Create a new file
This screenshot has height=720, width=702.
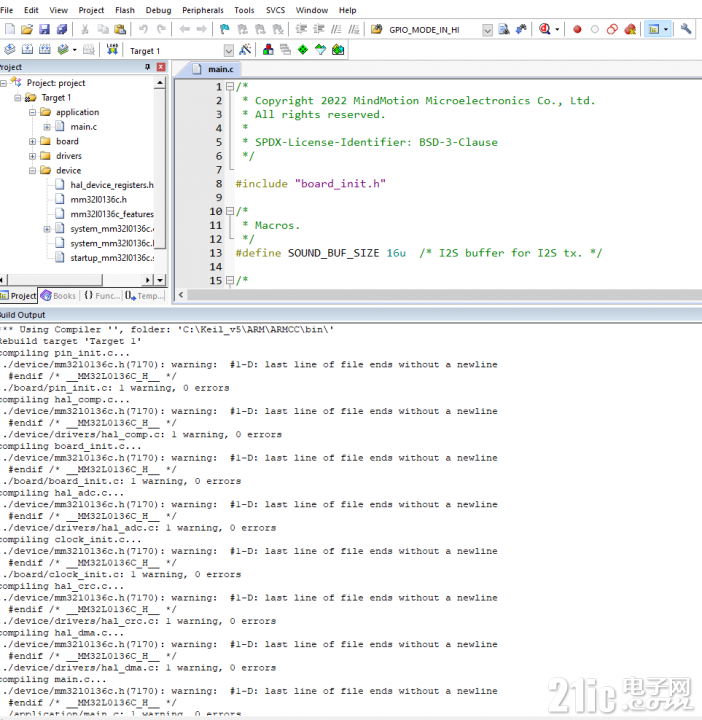pyautogui.click(x=10, y=29)
